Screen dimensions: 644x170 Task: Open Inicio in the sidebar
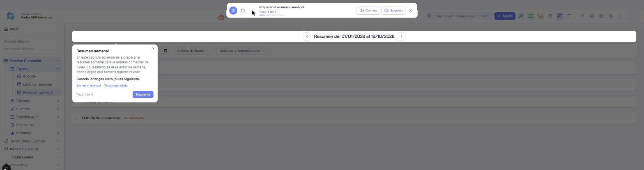click(14, 29)
